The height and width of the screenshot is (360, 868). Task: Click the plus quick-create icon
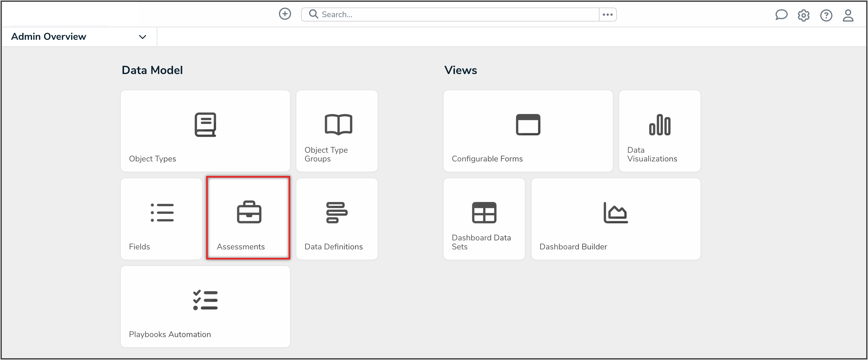tap(285, 14)
